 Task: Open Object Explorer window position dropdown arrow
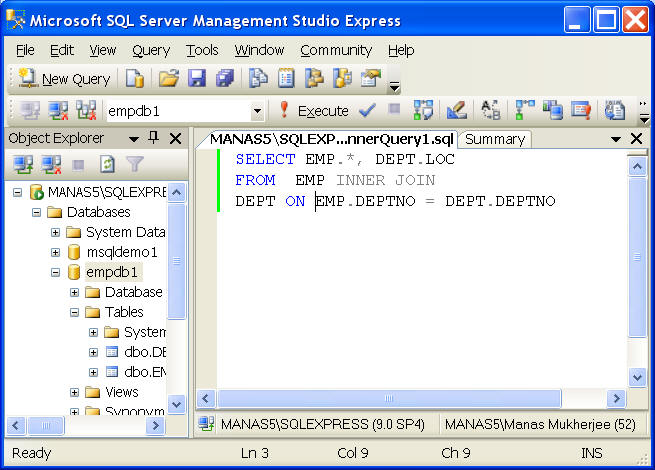tap(134, 139)
